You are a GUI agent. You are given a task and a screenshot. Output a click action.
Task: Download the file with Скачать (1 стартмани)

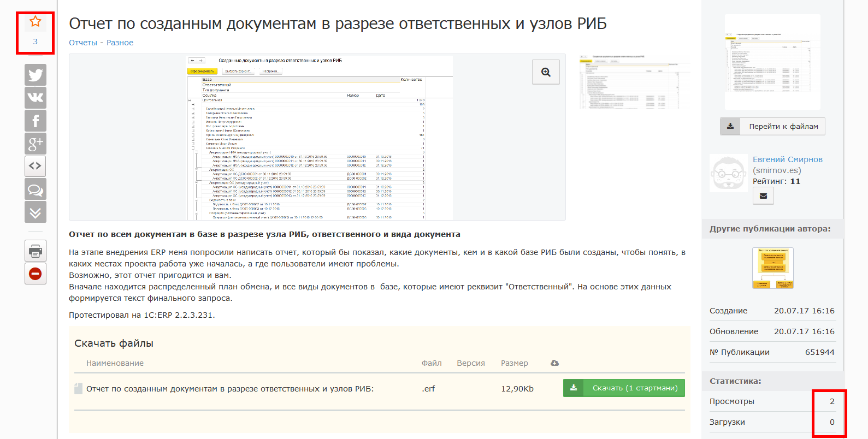pos(624,388)
